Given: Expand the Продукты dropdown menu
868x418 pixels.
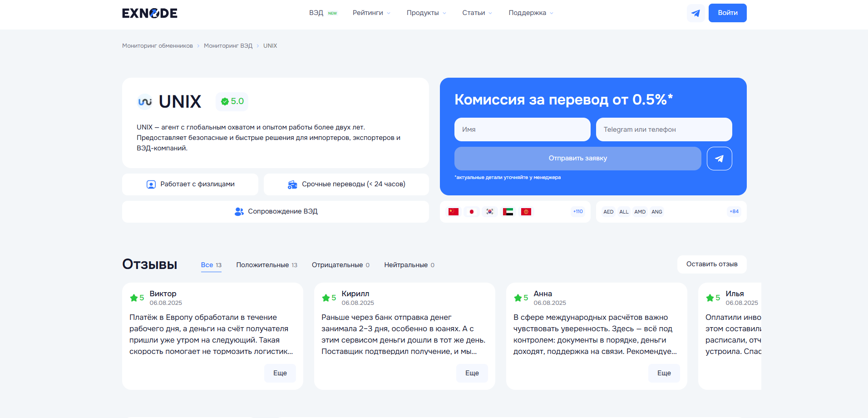Looking at the screenshot, I should point(426,13).
